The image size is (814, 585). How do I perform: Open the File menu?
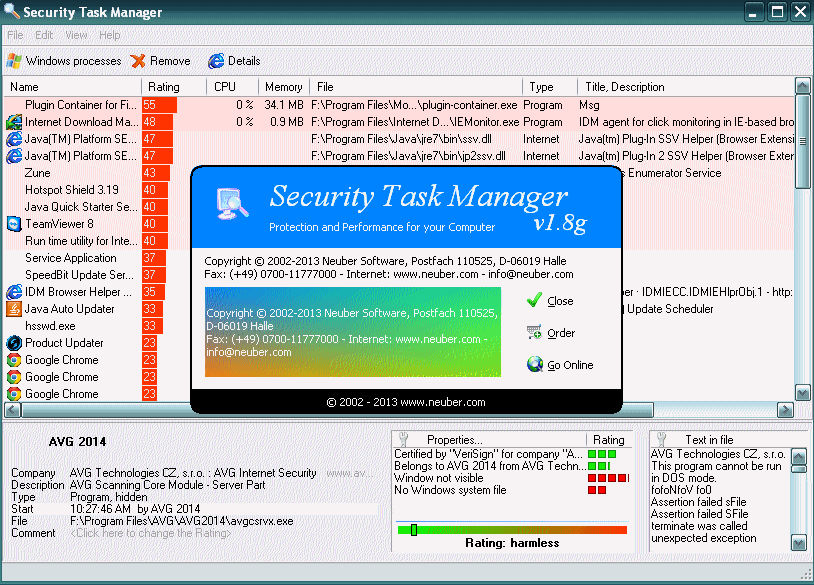[15, 35]
